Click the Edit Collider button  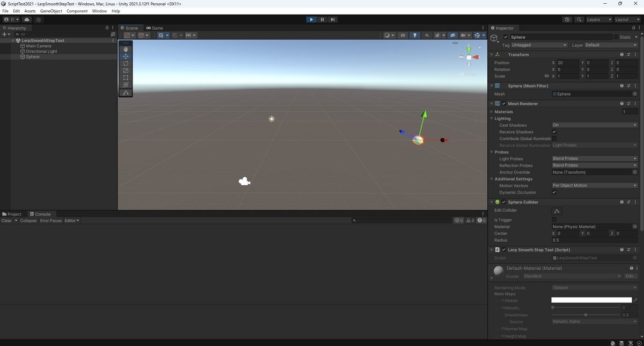tap(555, 211)
